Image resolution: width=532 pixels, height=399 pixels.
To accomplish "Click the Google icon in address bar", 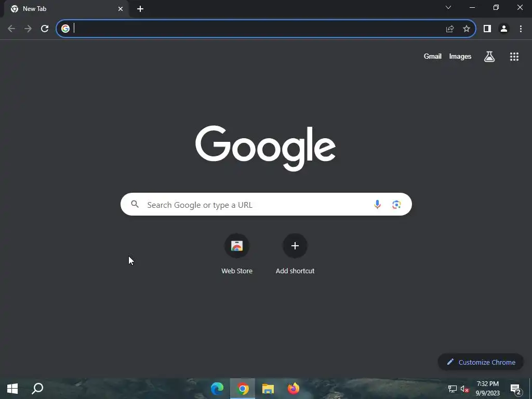I will point(65,29).
